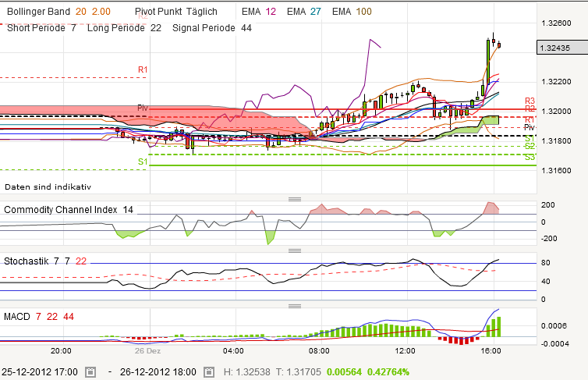The height and width of the screenshot is (380, 588).
Task: Set end date field 26-12-2012 18:00
Action: [x=158, y=372]
